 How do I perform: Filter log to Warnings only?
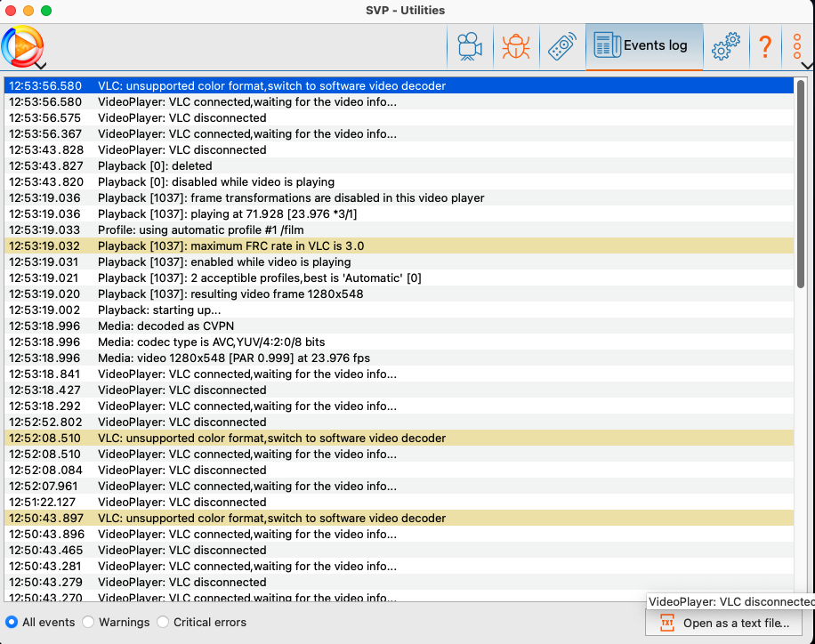pyautogui.click(x=88, y=623)
